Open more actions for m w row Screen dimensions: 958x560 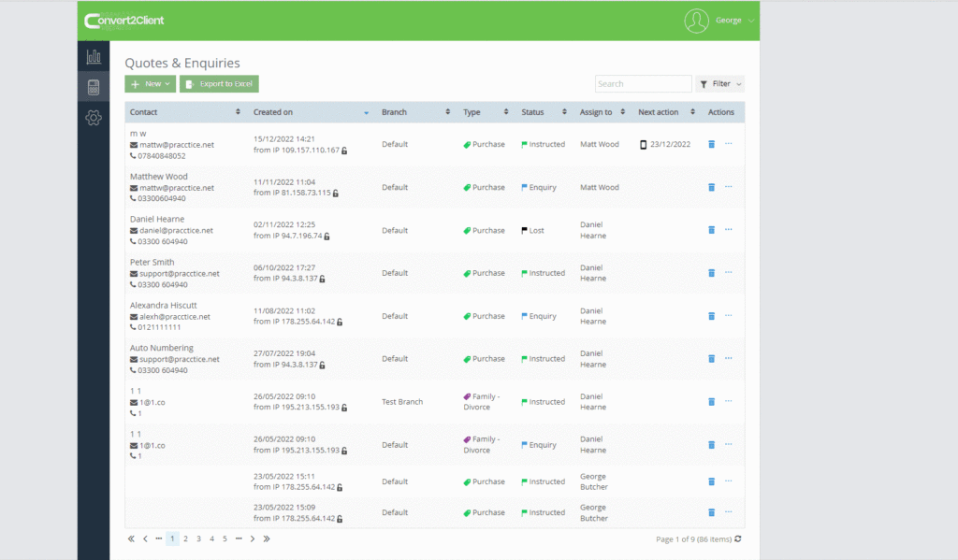(x=728, y=144)
